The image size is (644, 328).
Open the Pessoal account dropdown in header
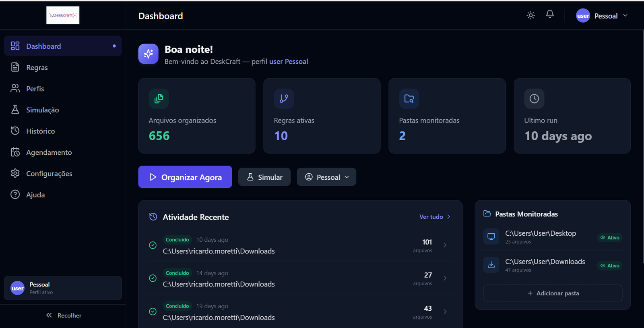point(602,16)
